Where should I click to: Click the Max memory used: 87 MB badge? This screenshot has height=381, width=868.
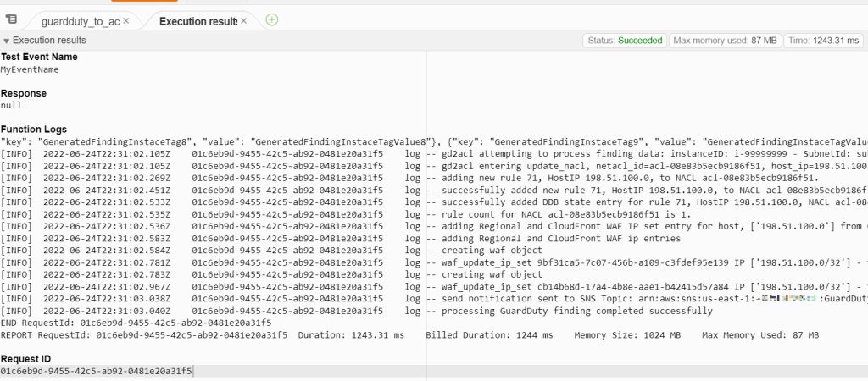pyautogui.click(x=726, y=41)
